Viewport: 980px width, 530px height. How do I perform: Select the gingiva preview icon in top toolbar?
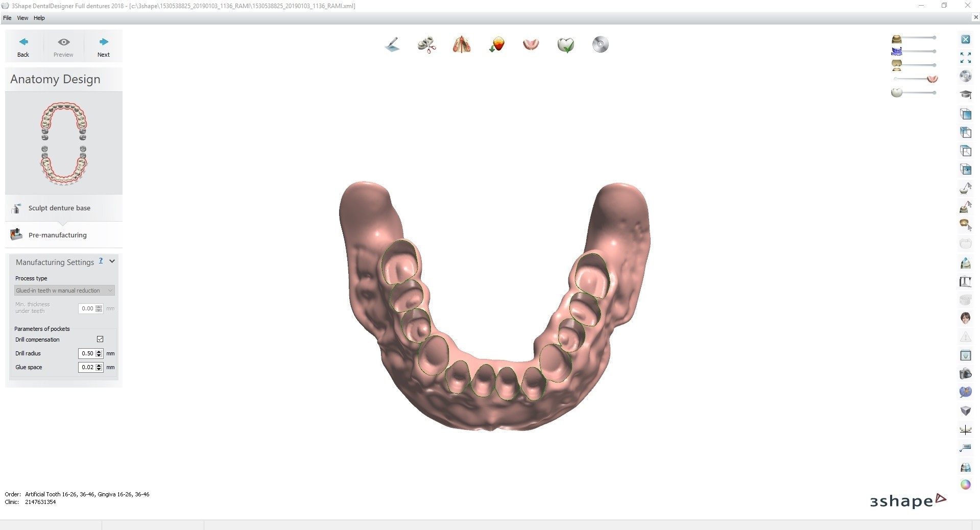point(531,44)
